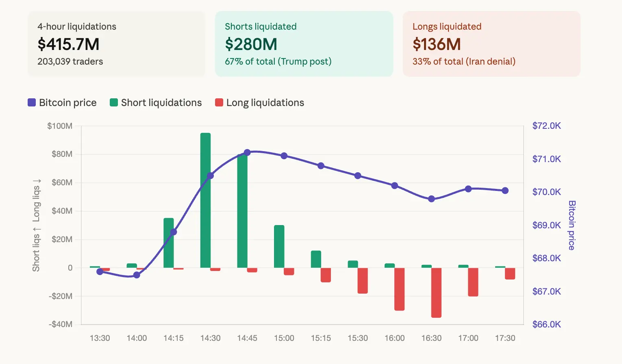This screenshot has height=364, width=622.
Task: Select the 4-hour liquidations summary card
Action: [x=116, y=44]
